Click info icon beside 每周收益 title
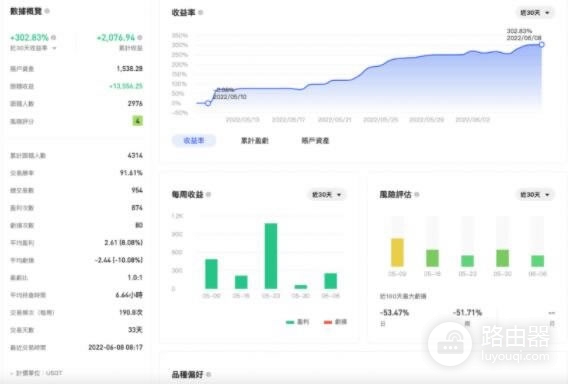 (208, 195)
